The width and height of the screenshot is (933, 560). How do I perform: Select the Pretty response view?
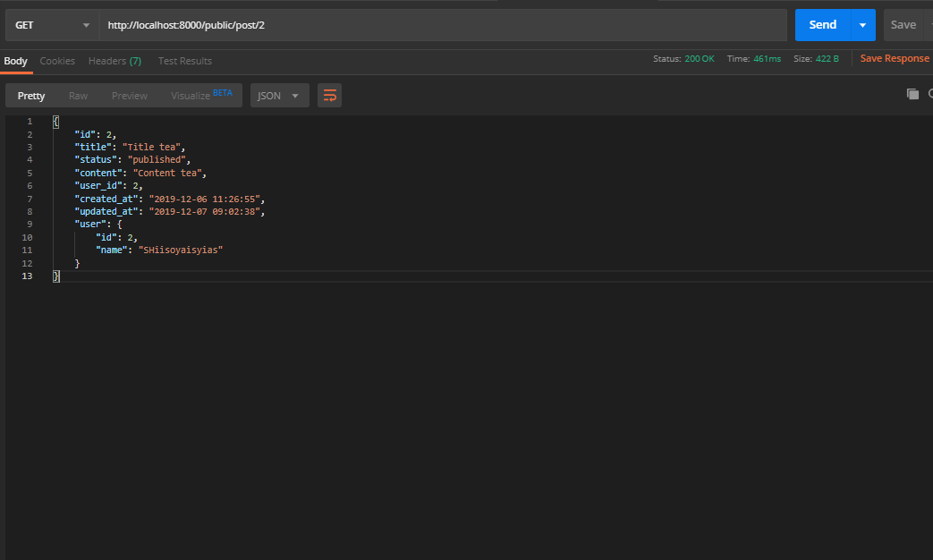pyautogui.click(x=30, y=95)
